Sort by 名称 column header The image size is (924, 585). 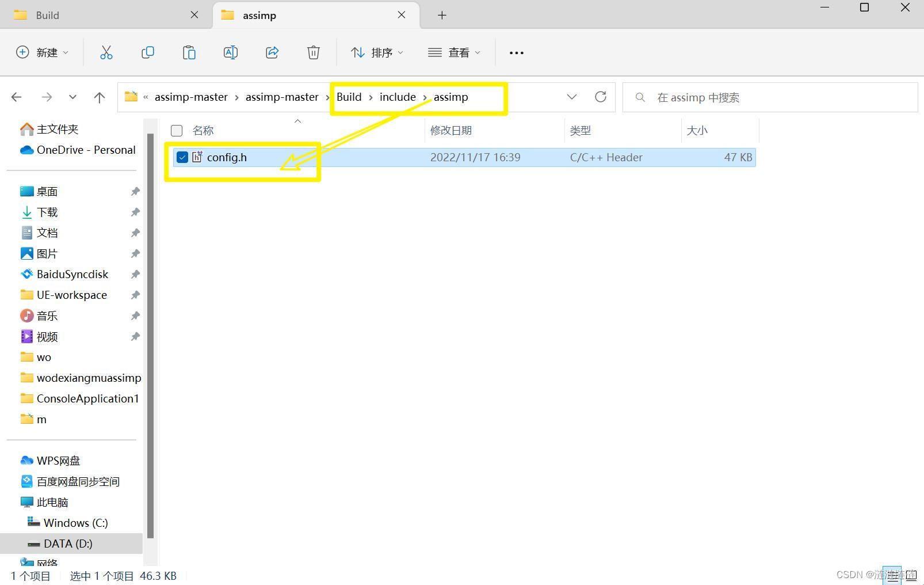203,131
